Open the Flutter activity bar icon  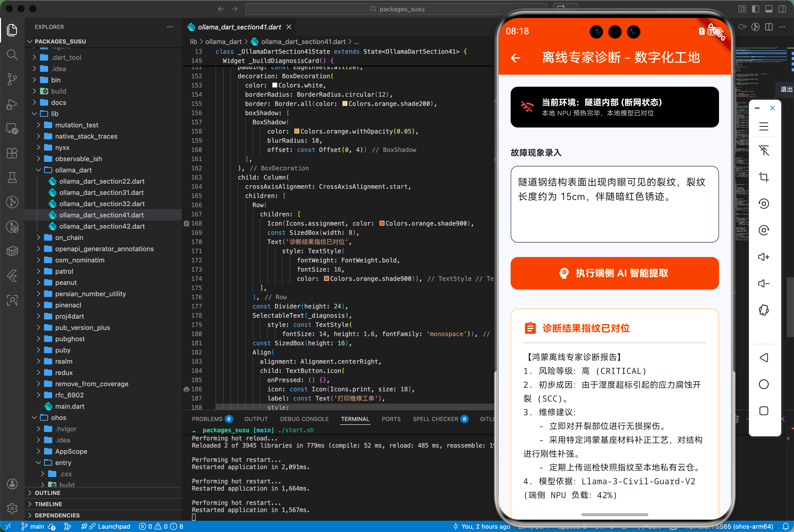point(12,276)
